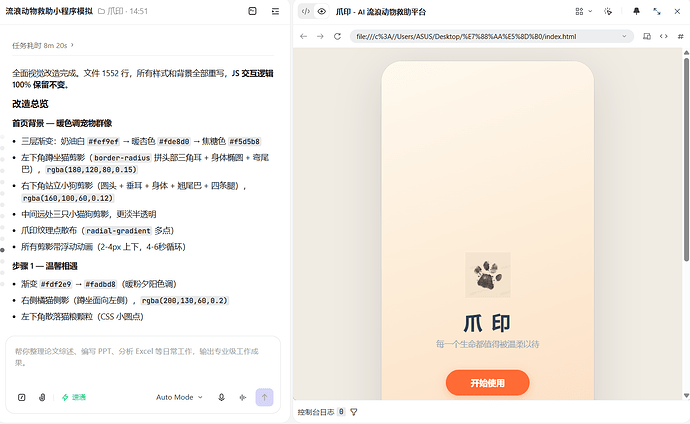Attach a file with paperclip icon
Viewport: 690px width, 424px height.
[x=42, y=397]
